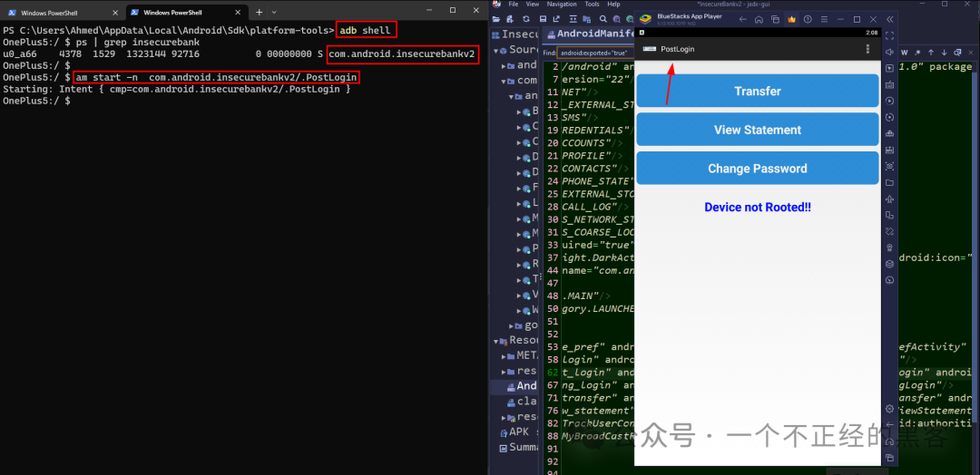The width and height of the screenshot is (980, 475).
Task: Toggle whole word 'W' search option
Action: click(905, 53)
